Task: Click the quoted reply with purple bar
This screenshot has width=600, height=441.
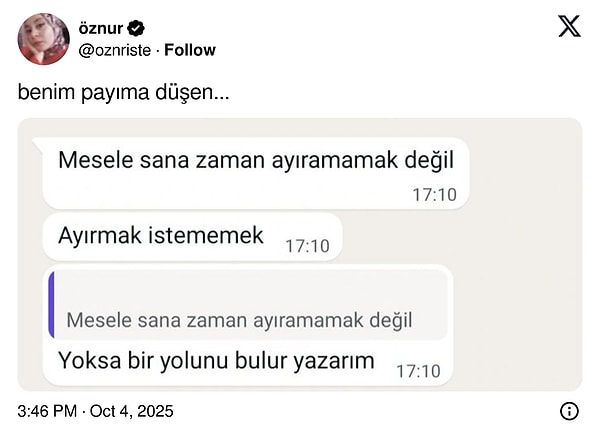Action: click(x=248, y=305)
